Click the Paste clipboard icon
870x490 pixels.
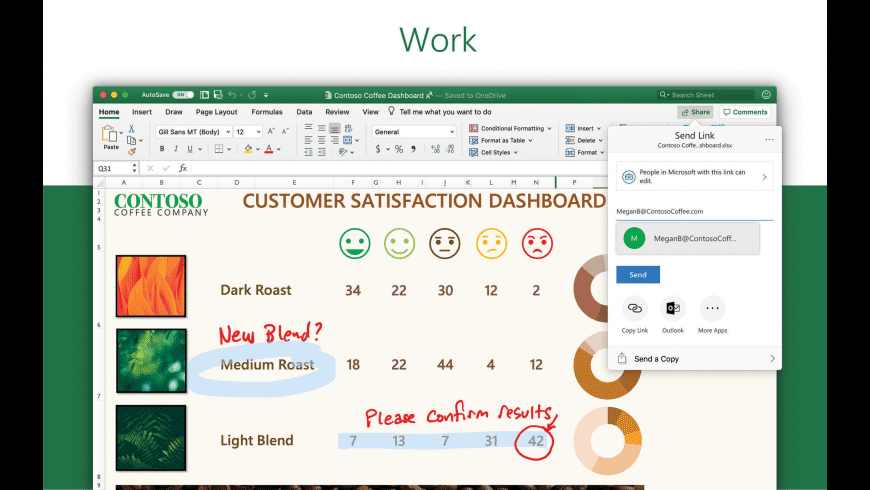109,134
